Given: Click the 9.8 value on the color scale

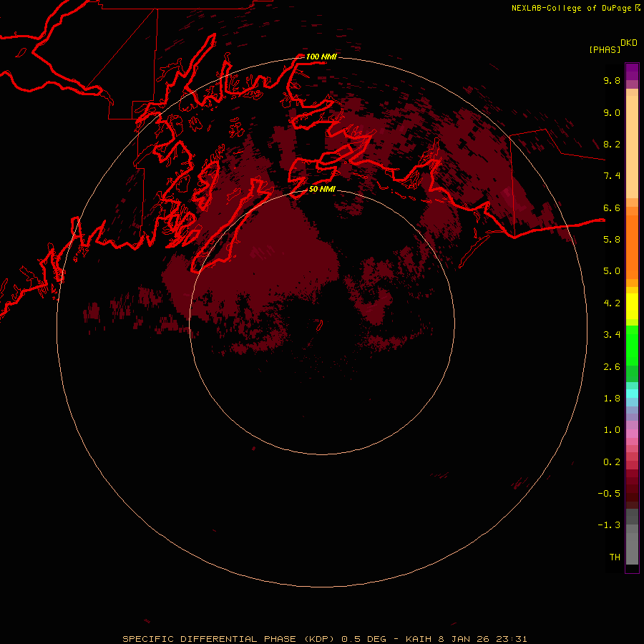Looking at the screenshot, I should pos(612,80).
